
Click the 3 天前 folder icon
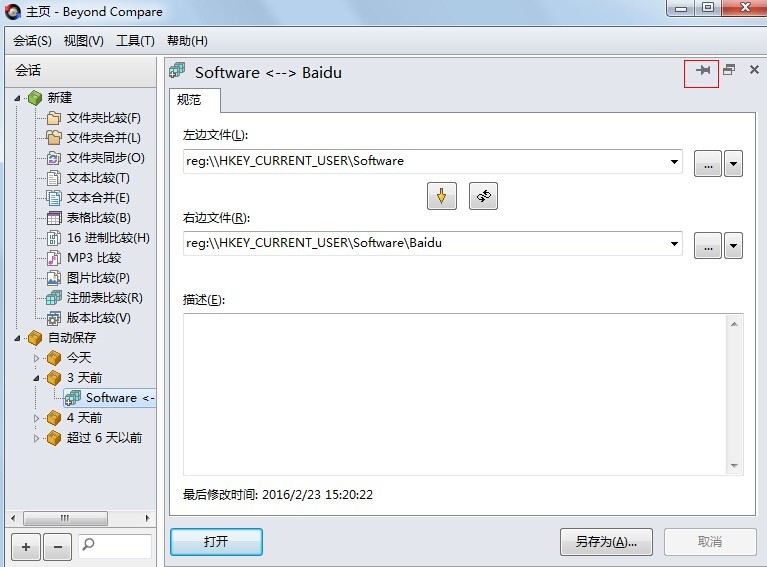[x=54, y=378]
